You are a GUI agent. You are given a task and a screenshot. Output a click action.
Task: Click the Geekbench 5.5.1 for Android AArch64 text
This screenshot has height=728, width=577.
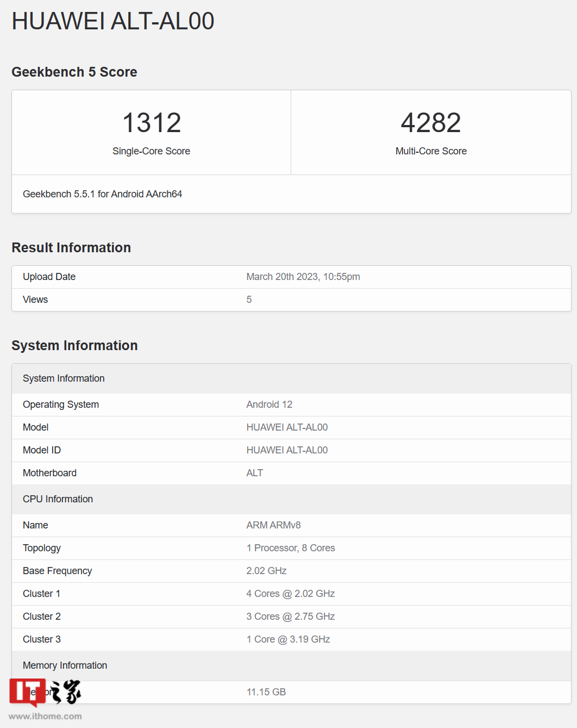click(x=102, y=194)
